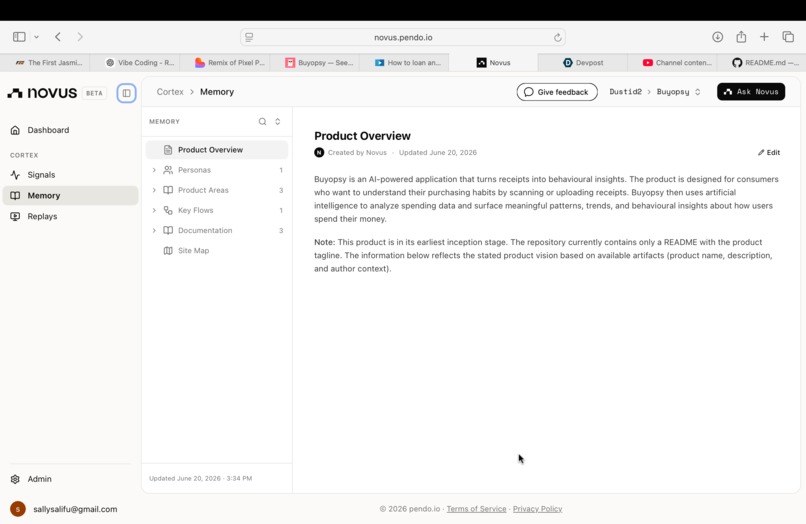This screenshot has height=524, width=806.
Task: Click the Ask Novus button
Action: point(751,92)
